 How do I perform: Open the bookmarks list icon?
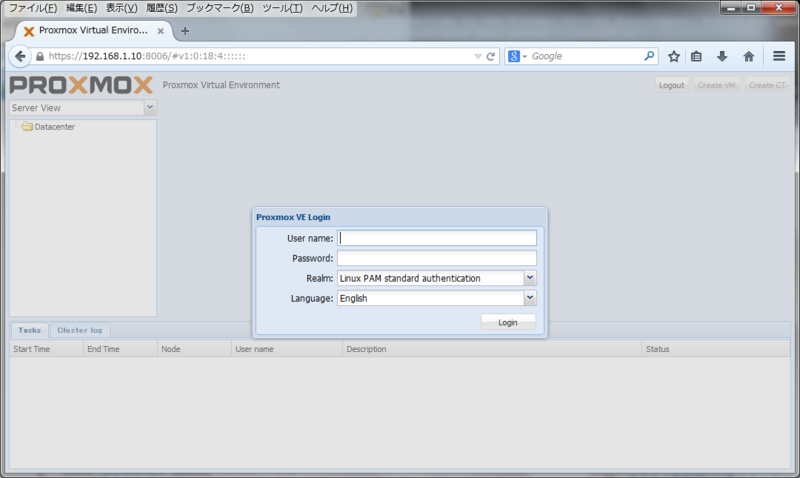pyautogui.click(x=696, y=56)
